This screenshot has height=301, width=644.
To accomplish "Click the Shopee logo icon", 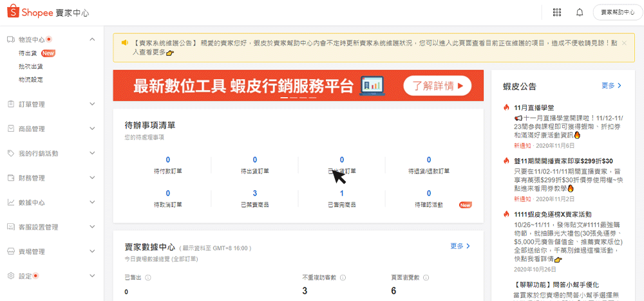I will pyautogui.click(x=12, y=12).
